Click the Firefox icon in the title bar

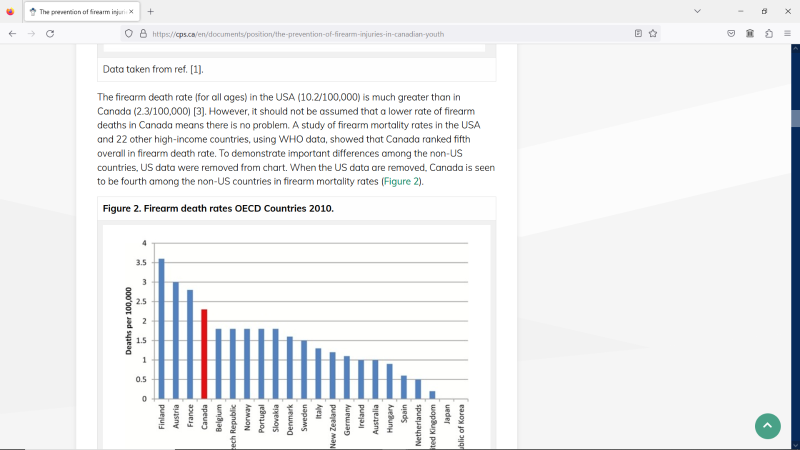click(x=10, y=11)
